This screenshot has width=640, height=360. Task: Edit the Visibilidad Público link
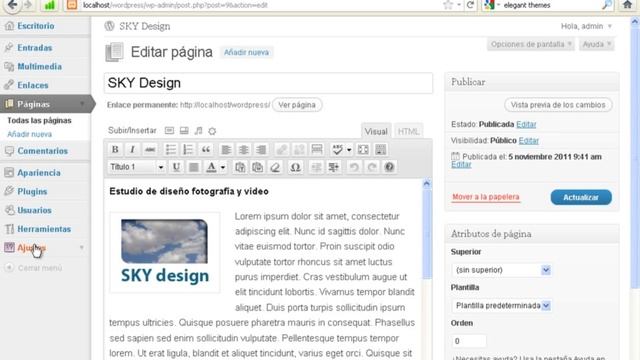point(529,141)
